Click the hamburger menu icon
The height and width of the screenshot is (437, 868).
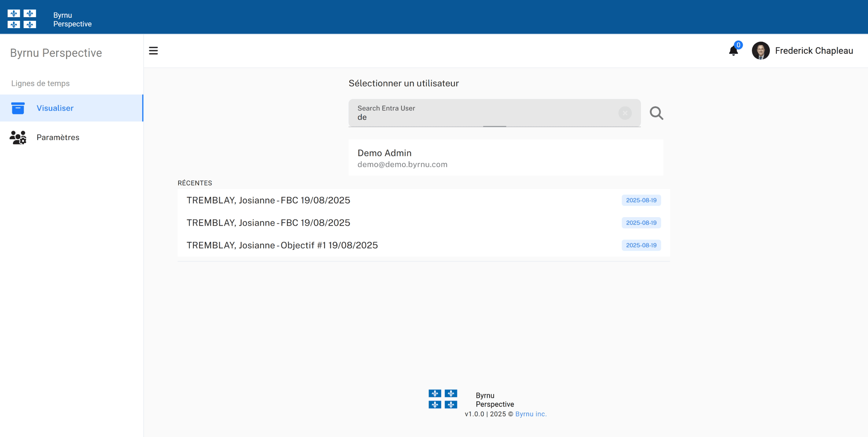(x=153, y=50)
